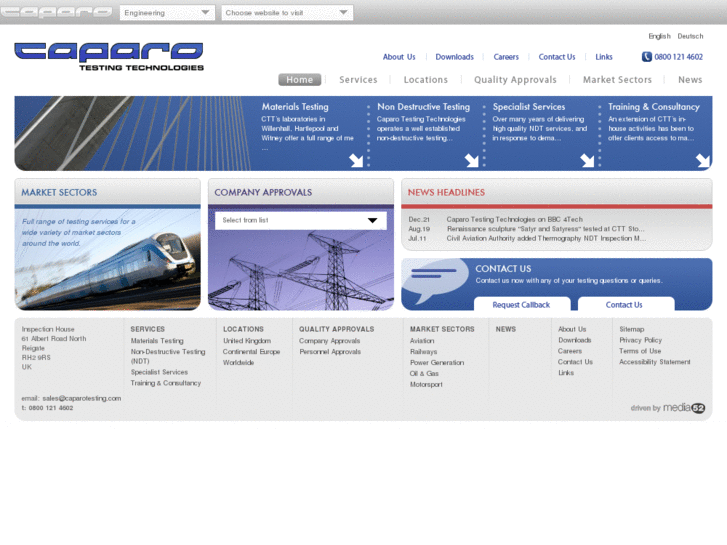Click the Caparo Testing Technologies logo

tap(109, 56)
